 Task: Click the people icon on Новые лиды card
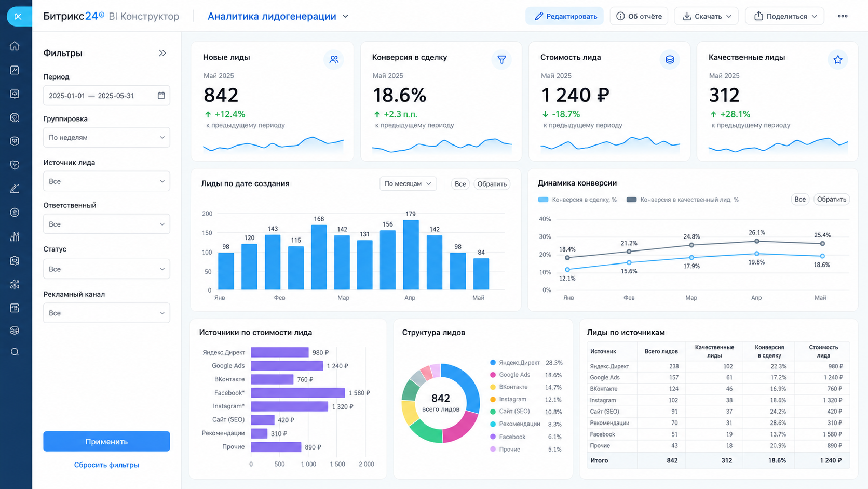click(334, 60)
